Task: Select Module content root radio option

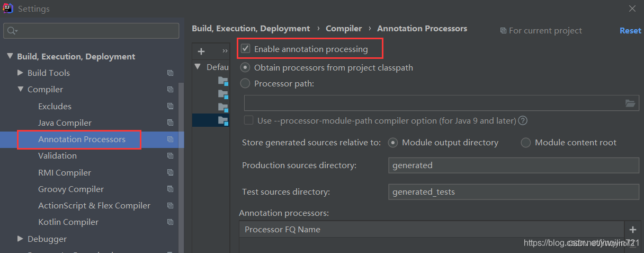Action: point(526,143)
